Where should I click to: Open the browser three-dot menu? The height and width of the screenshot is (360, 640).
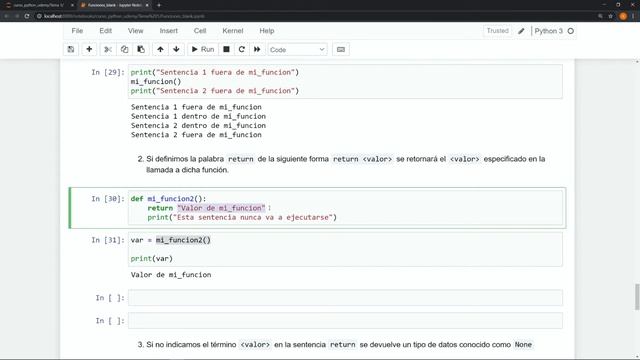coord(633,16)
